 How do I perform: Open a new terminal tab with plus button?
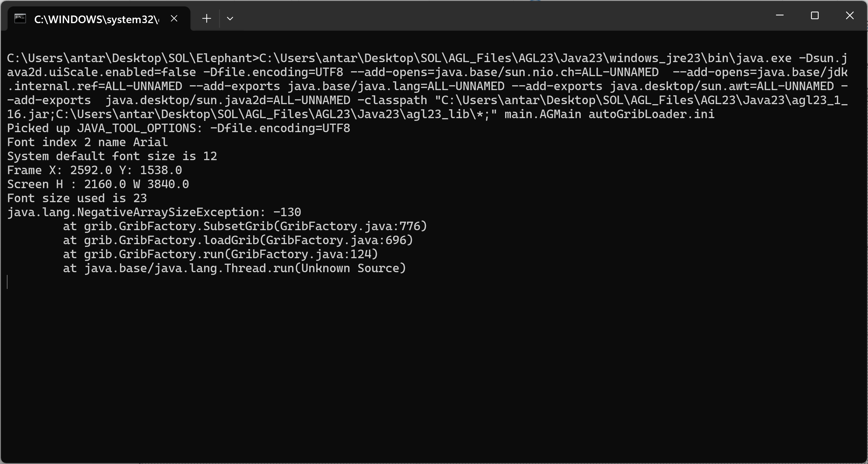[207, 19]
